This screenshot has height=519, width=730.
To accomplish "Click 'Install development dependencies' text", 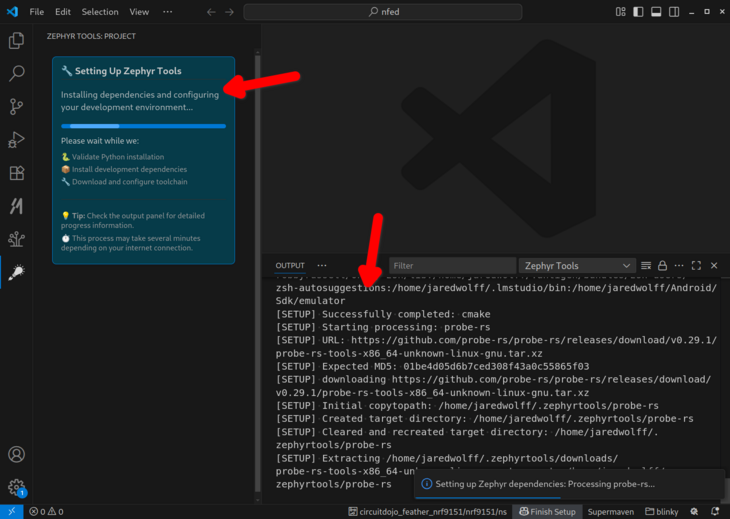I will [129, 169].
